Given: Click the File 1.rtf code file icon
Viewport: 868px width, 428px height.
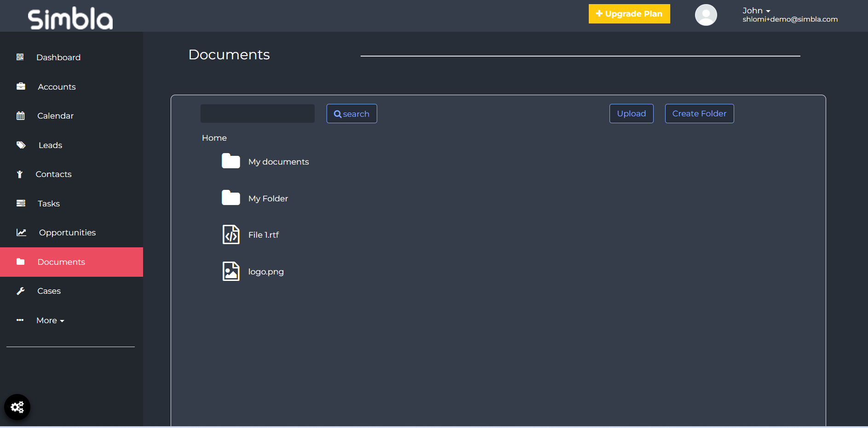Looking at the screenshot, I should [x=231, y=234].
